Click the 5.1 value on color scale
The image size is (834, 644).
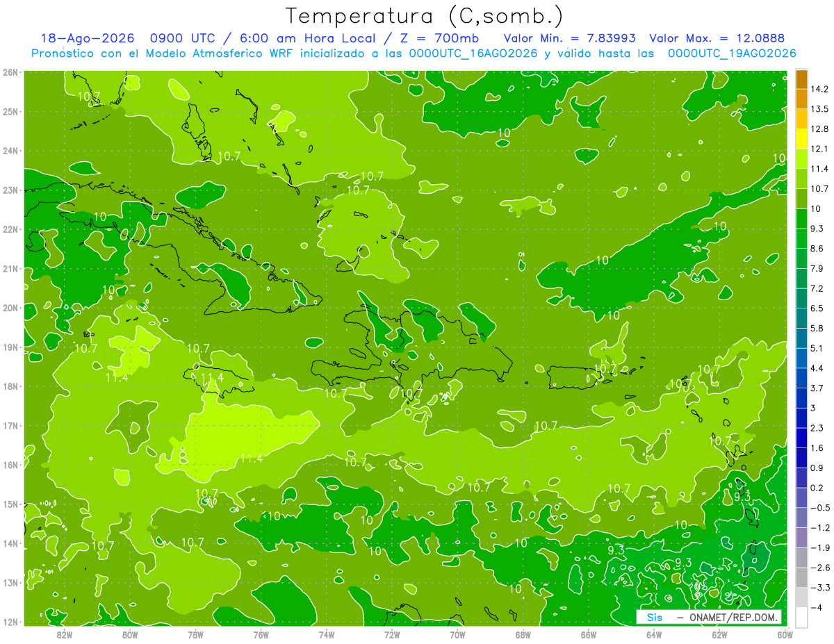(817, 347)
